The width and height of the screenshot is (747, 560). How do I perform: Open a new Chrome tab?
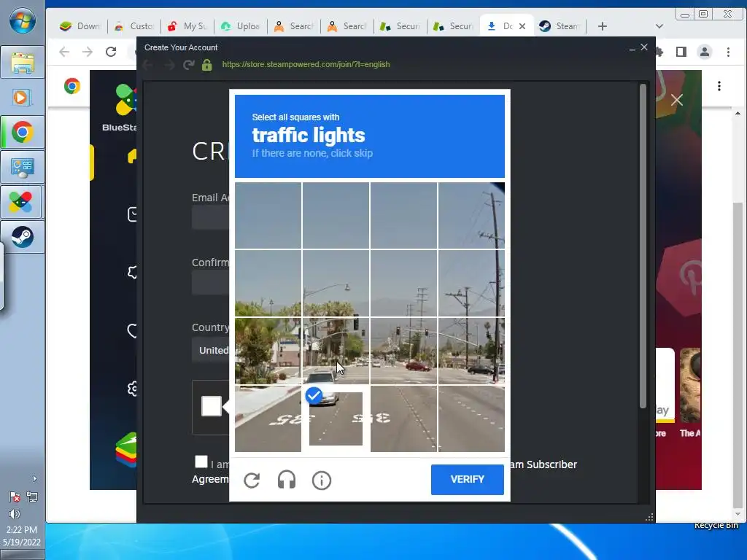602,26
